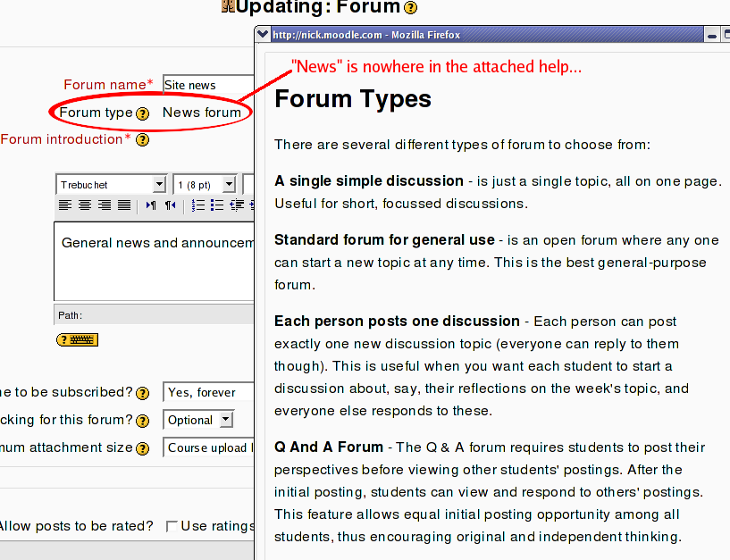Open the Trebuchet font dropdown

[x=111, y=184]
